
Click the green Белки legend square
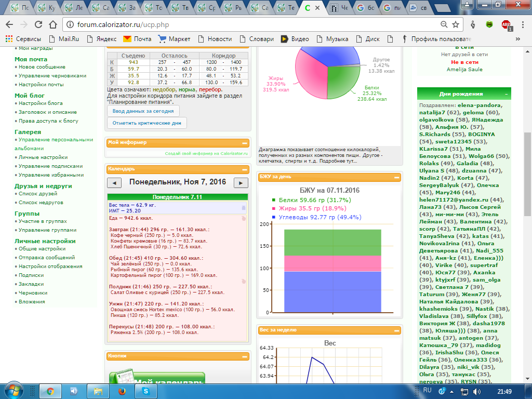(273, 200)
